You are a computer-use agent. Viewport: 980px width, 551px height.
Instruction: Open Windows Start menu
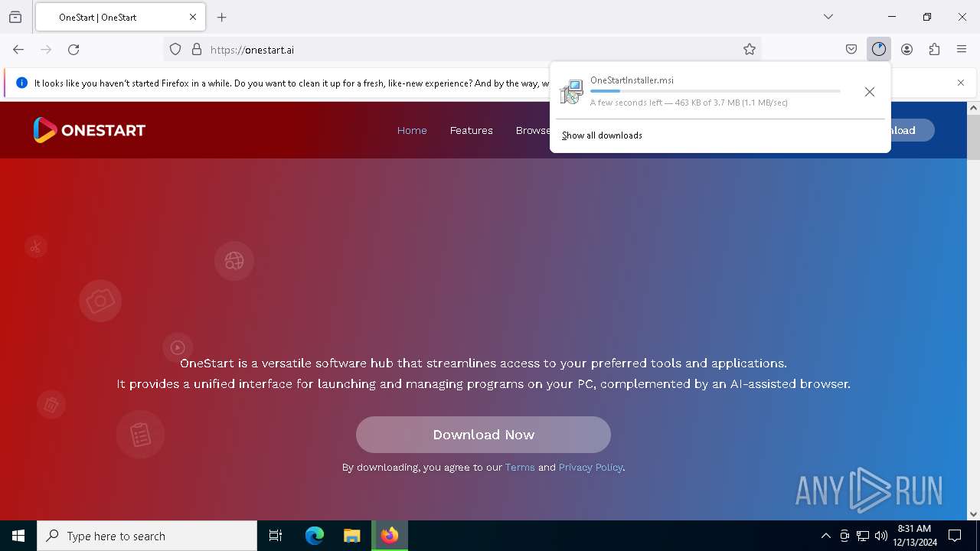coord(18,536)
